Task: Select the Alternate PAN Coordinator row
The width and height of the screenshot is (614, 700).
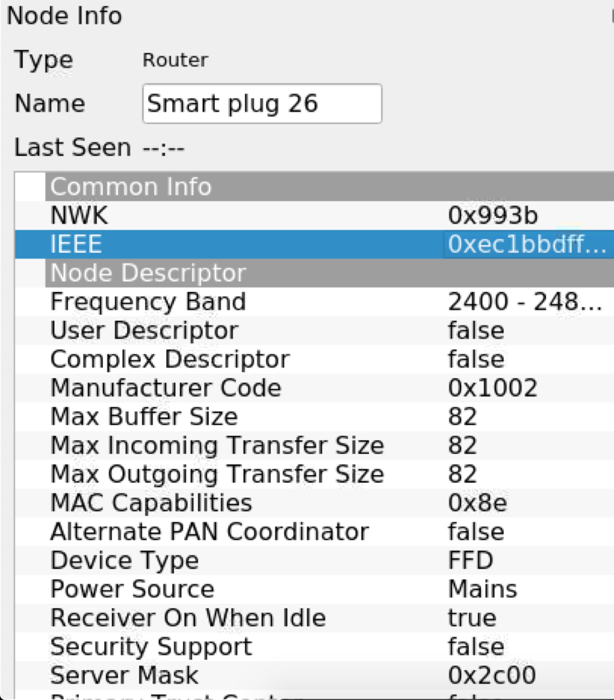Action: click(217, 531)
